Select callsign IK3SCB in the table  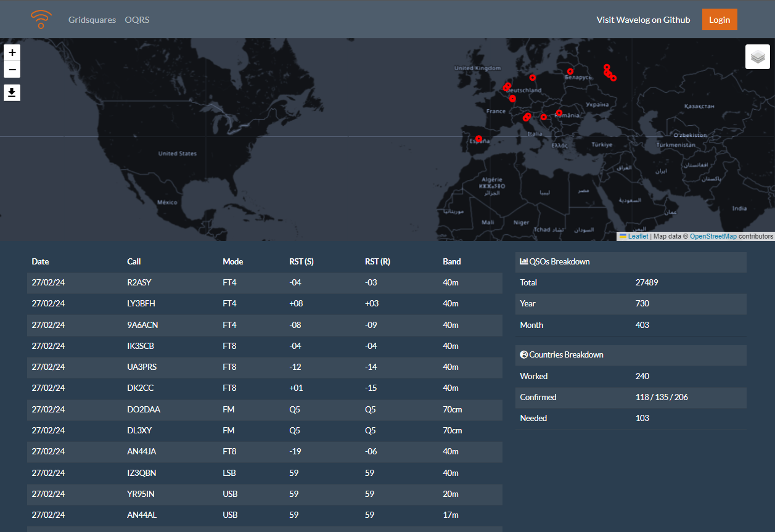141,346
